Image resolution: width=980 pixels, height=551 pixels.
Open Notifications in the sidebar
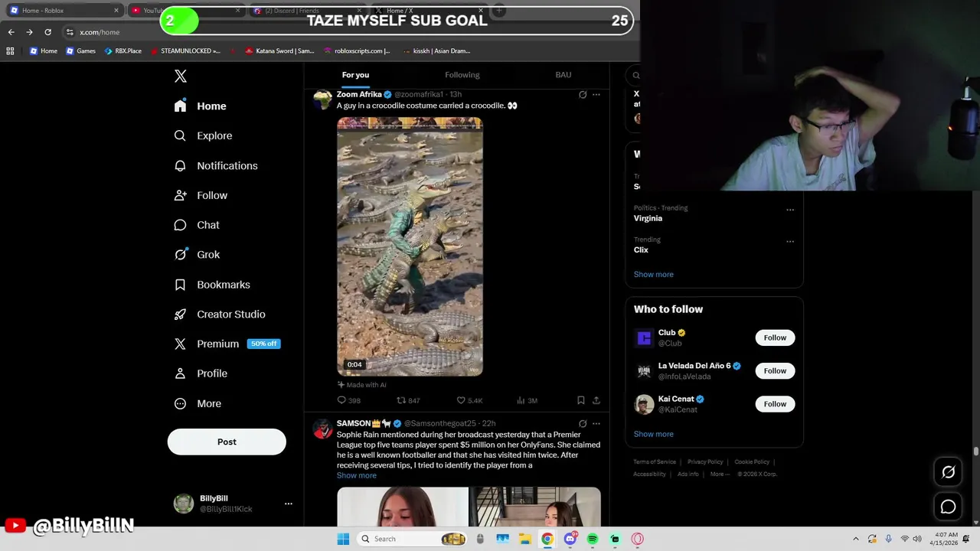tap(216, 165)
